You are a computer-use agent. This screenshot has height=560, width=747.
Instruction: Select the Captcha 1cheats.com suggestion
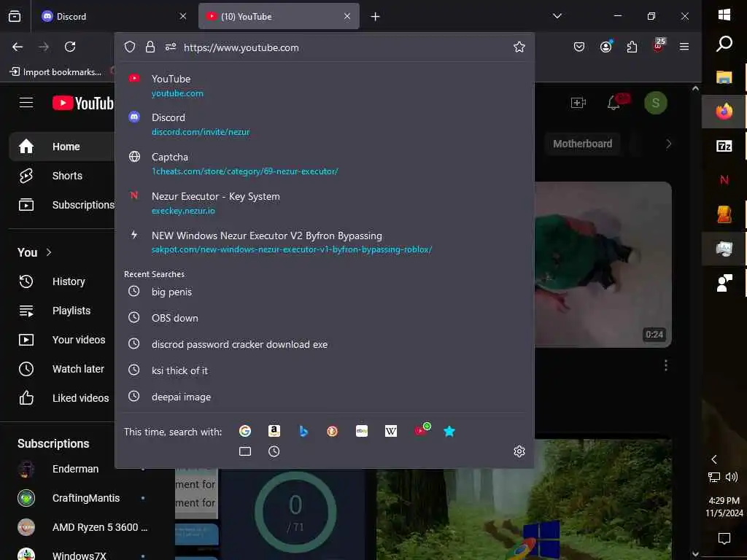(x=325, y=164)
